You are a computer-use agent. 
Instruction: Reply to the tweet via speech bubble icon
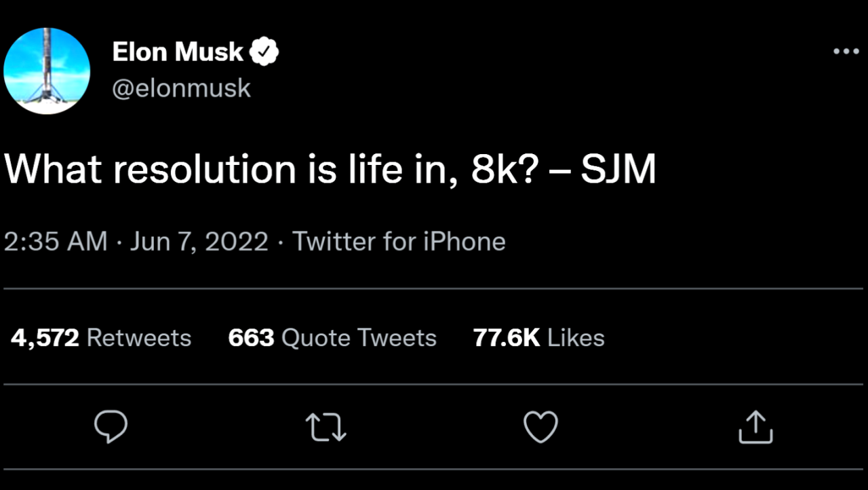(111, 427)
